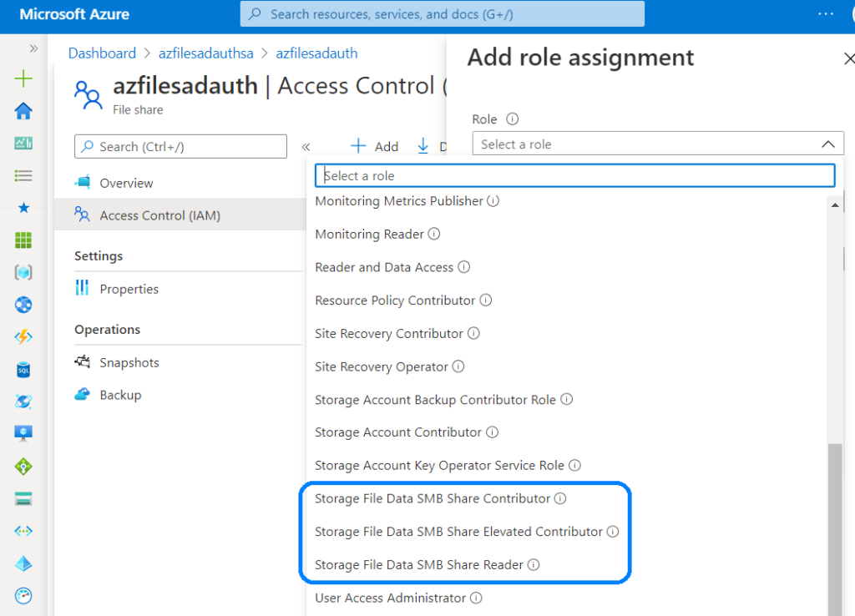The width and height of the screenshot is (855, 616).
Task: Select Site Recovery Contributor role
Action: (x=389, y=334)
